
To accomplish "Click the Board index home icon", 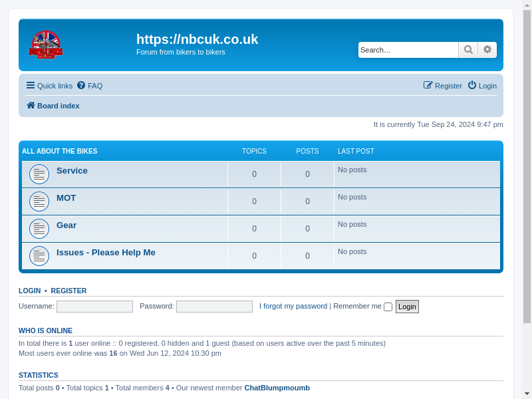I will point(31,106).
